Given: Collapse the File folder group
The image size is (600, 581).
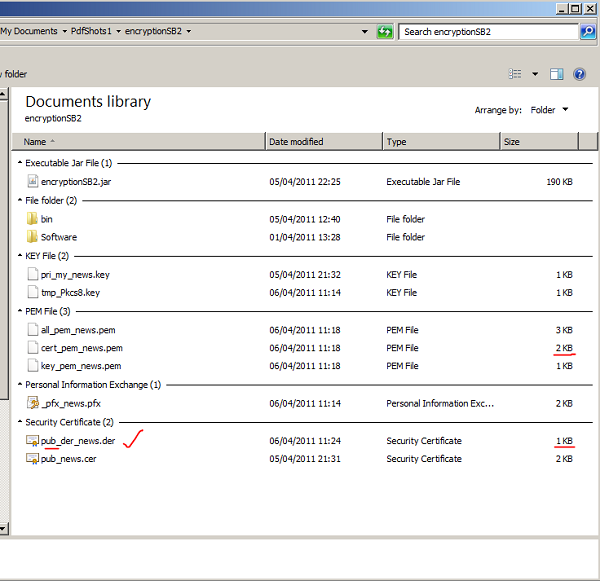Looking at the screenshot, I should [20, 200].
